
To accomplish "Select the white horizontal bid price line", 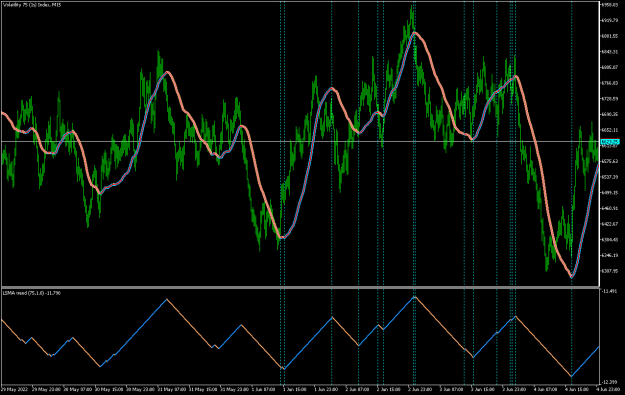I will pyautogui.click(x=300, y=141).
